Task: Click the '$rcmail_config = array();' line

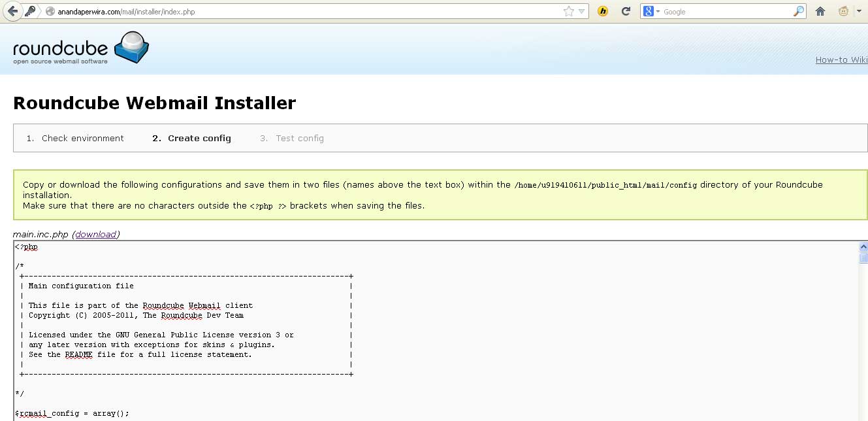Action: [72, 413]
